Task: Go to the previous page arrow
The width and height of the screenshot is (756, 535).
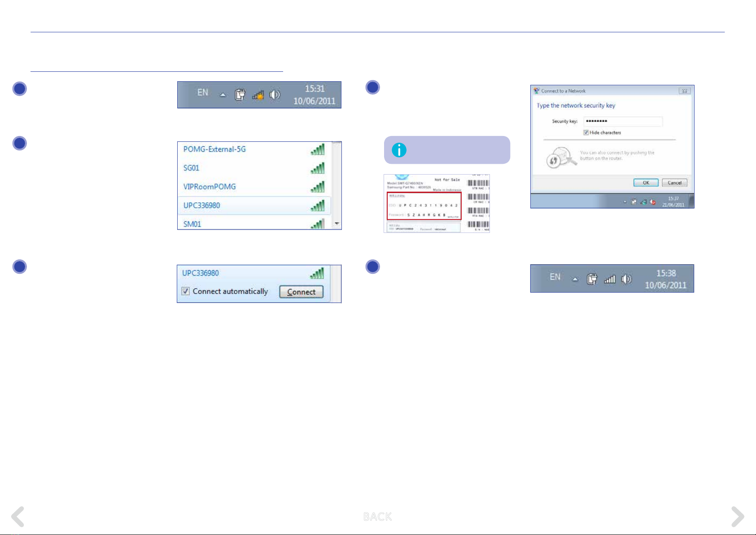Action: [x=18, y=517]
